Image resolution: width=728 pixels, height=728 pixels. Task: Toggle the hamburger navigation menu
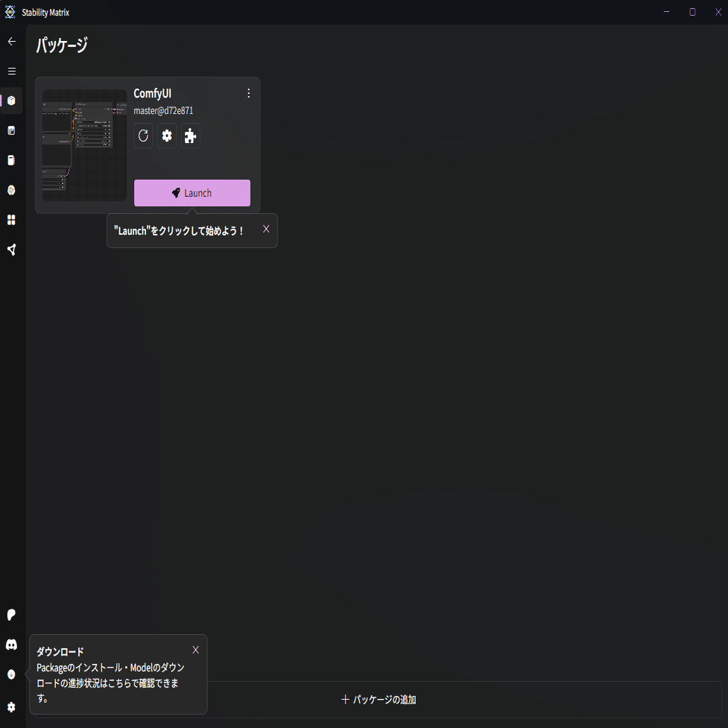[12, 71]
